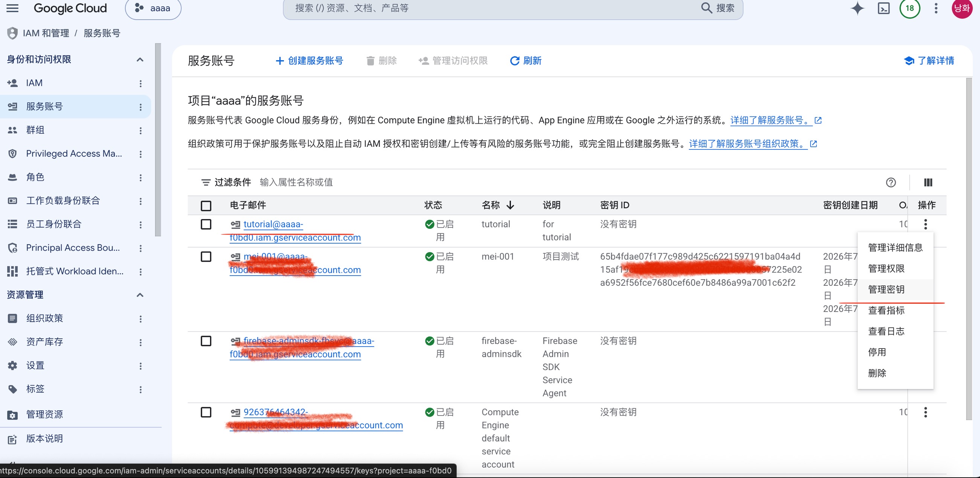The height and width of the screenshot is (478, 980).
Task: Open Principal Access Boundary in the sidebar
Action: pos(72,248)
